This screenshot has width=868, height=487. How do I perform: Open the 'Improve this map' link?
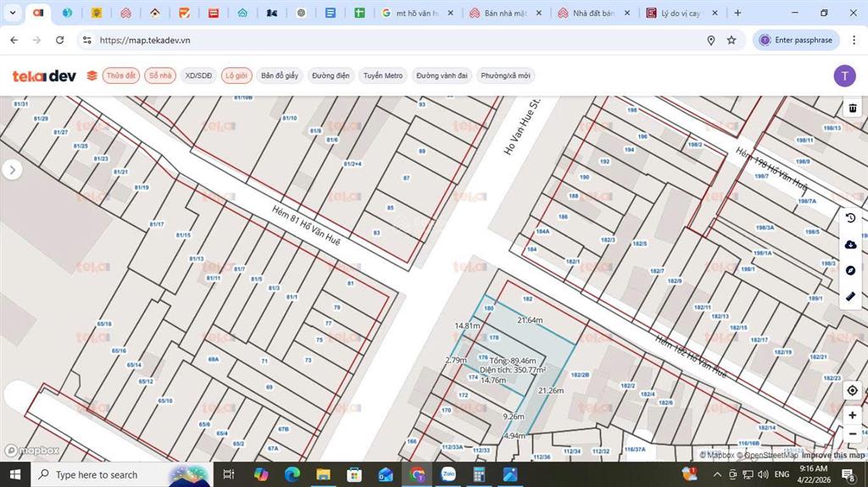coord(832,455)
